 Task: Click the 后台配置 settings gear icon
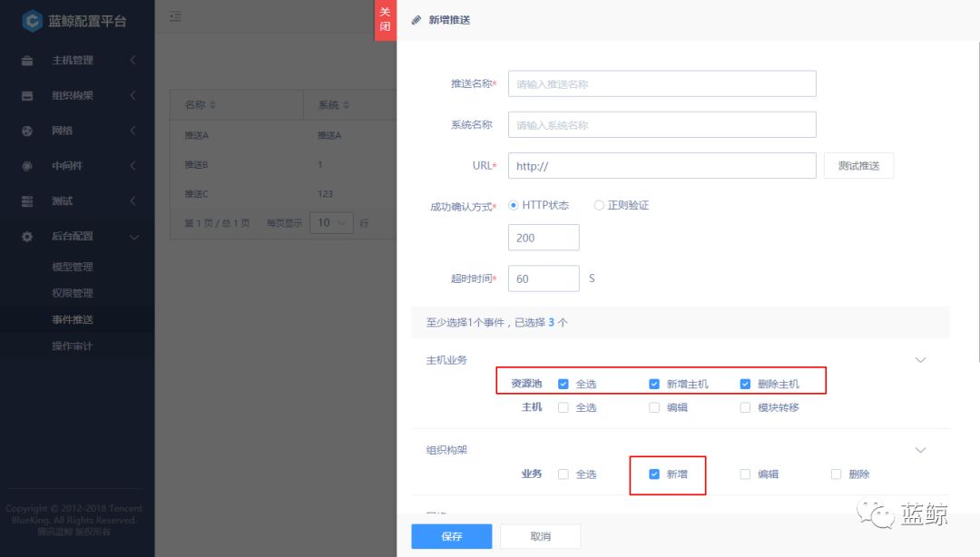pyautogui.click(x=25, y=236)
